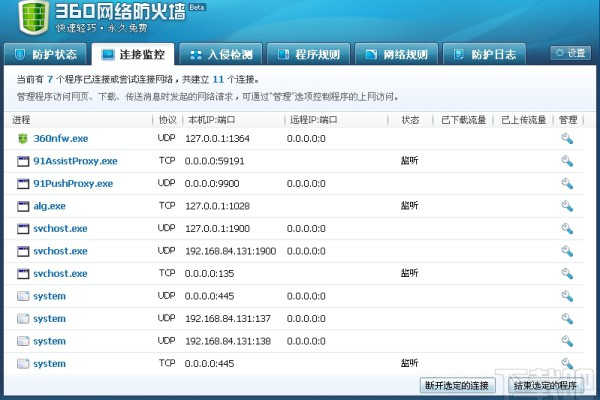The height and width of the screenshot is (400, 600).
Task: Open manage icon for svchost.exe 192.168.84.131:1900
Action: (567, 251)
